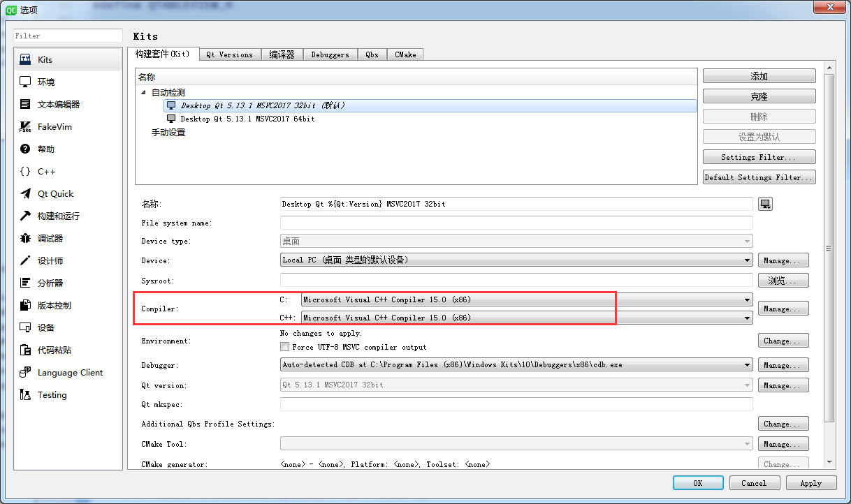Collapse the 自动检测 tree node
Image resolution: width=851 pixels, height=504 pixels.
tap(143, 93)
